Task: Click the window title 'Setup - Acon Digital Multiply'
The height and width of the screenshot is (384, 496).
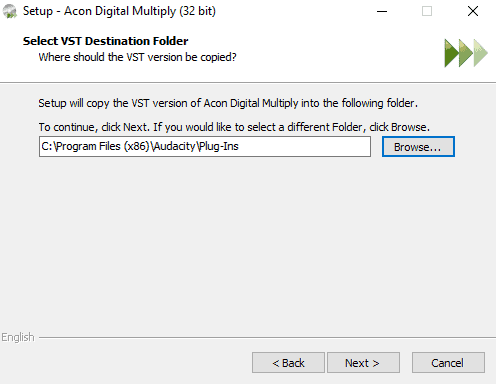Action: click(x=119, y=11)
